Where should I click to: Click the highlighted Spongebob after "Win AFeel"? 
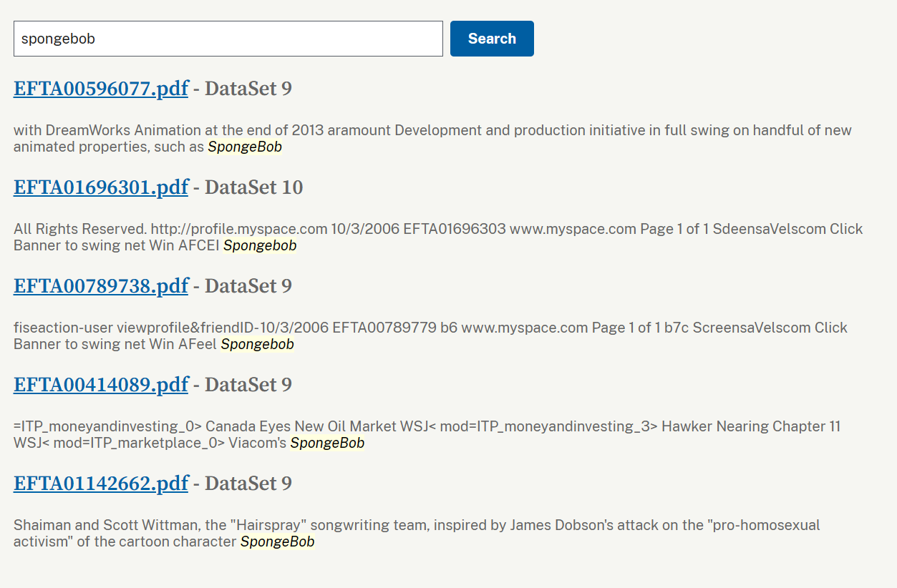click(x=257, y=344)
